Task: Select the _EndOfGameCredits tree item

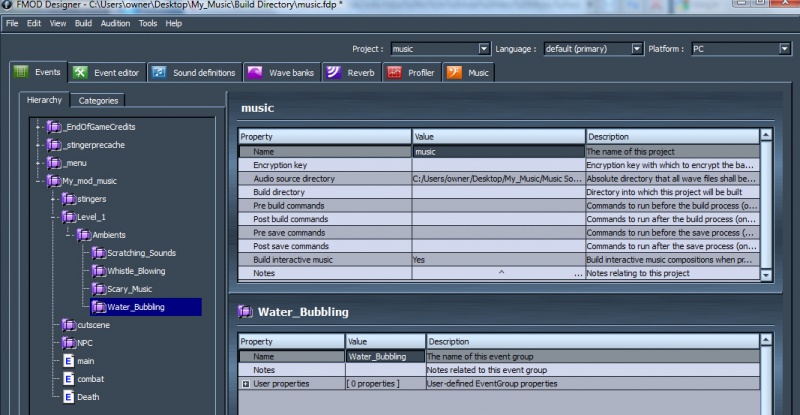Action: coord(99,127)
